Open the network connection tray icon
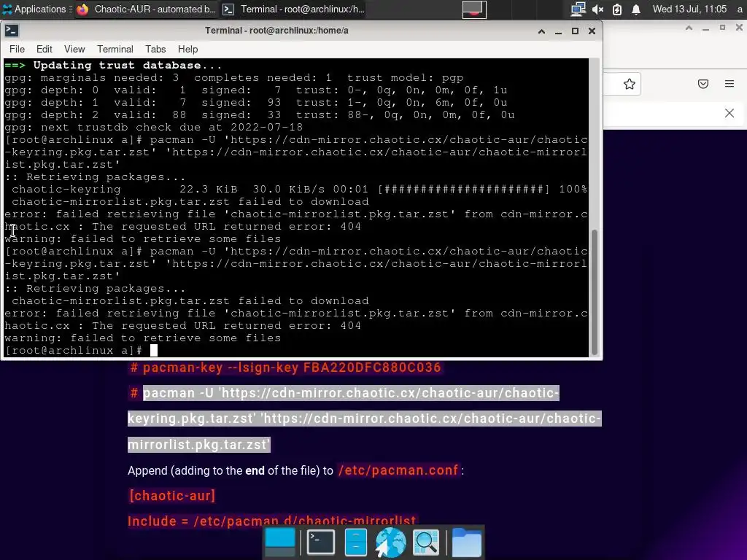This screenshot has width=747, height=560. 578,9
